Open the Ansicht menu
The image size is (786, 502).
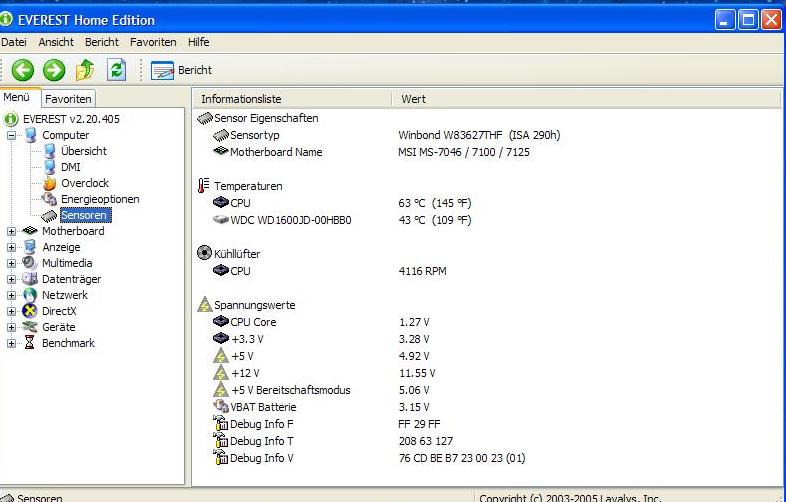(56, 42)
